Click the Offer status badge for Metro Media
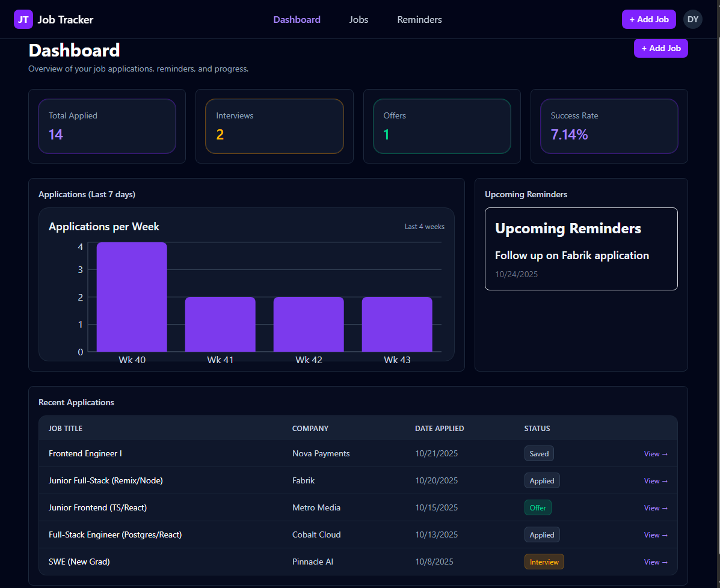This screenshot has width=720, height=588. pos(537,507)
